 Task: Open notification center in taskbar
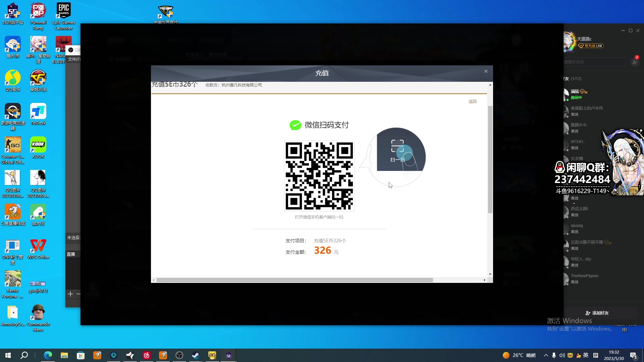(x=634, y=355)
